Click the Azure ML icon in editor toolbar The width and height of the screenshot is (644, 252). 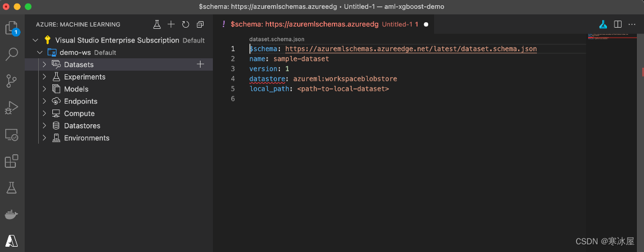pos(603,24)
